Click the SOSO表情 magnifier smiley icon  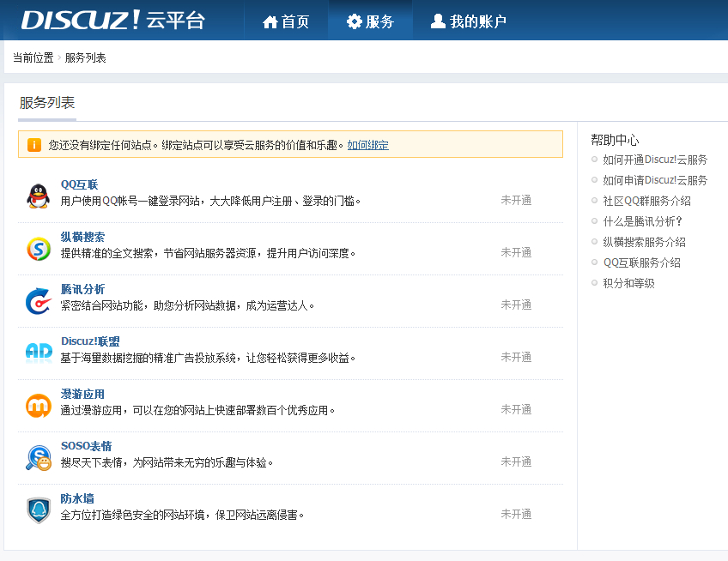[39, 458]
